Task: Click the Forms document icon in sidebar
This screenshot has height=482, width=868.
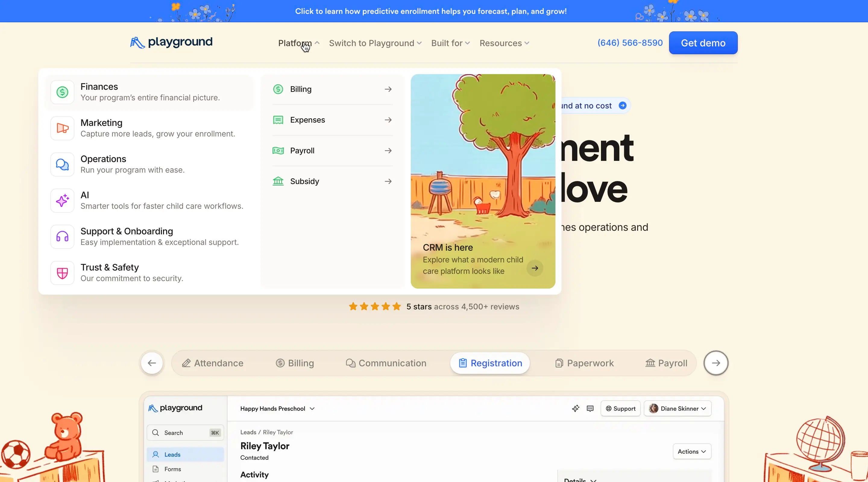Action: 155,469
